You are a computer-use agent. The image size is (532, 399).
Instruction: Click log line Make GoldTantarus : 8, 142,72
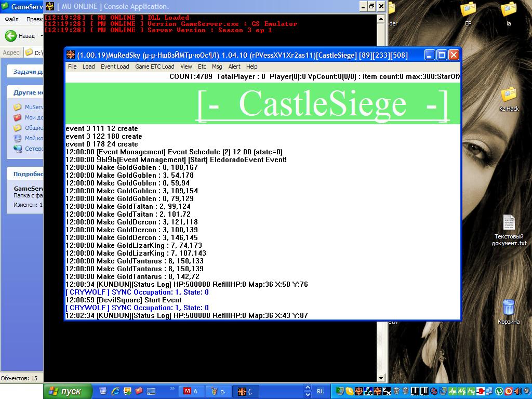coord(132,276)
